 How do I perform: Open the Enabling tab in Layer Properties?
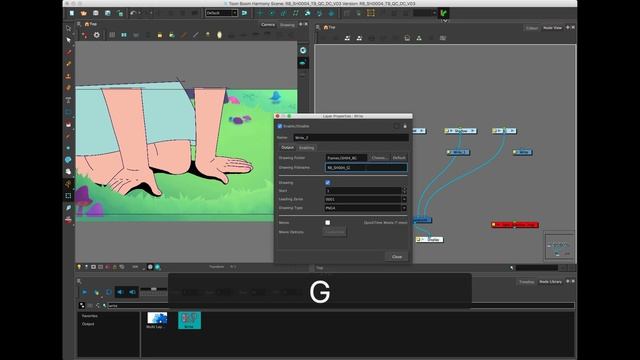click(x=306, y=148)
